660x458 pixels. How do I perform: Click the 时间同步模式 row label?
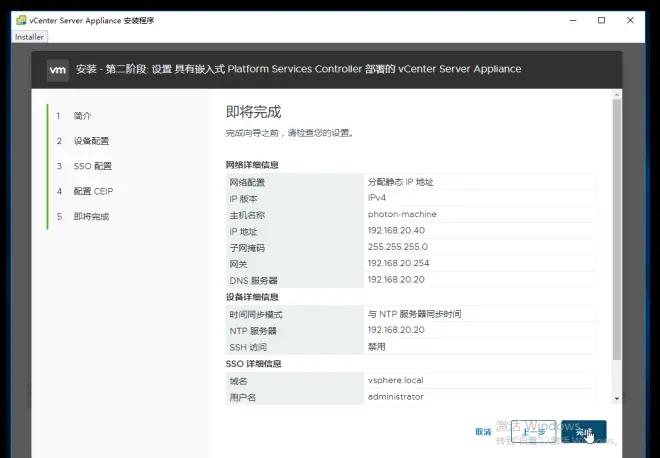(256, 314)
